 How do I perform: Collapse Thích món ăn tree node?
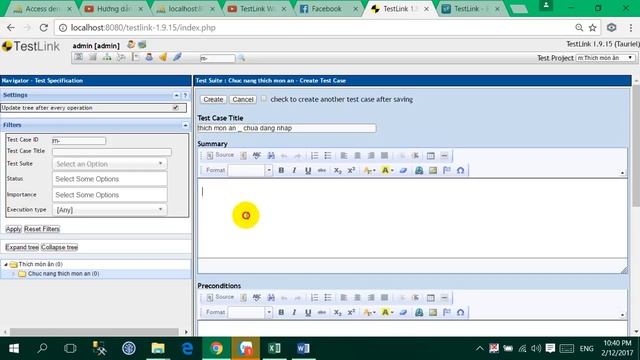pyautogui.click(x=6, y=264)
